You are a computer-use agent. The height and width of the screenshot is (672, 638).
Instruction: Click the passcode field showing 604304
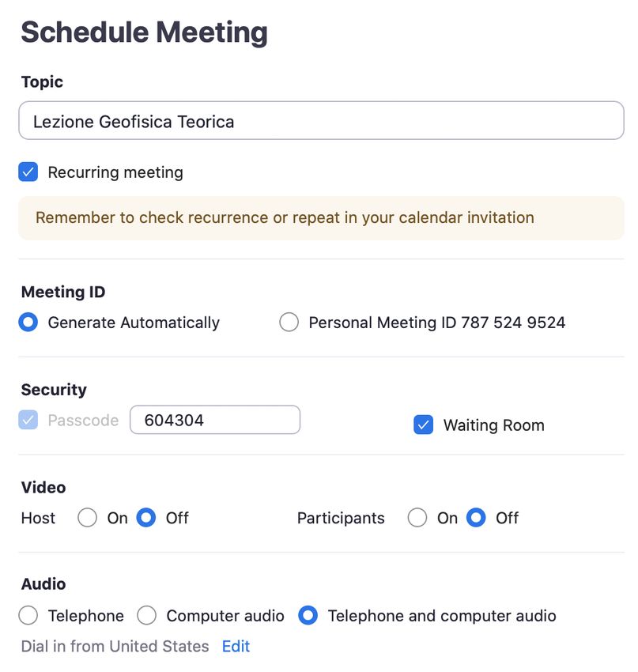[x=215, y=420]
